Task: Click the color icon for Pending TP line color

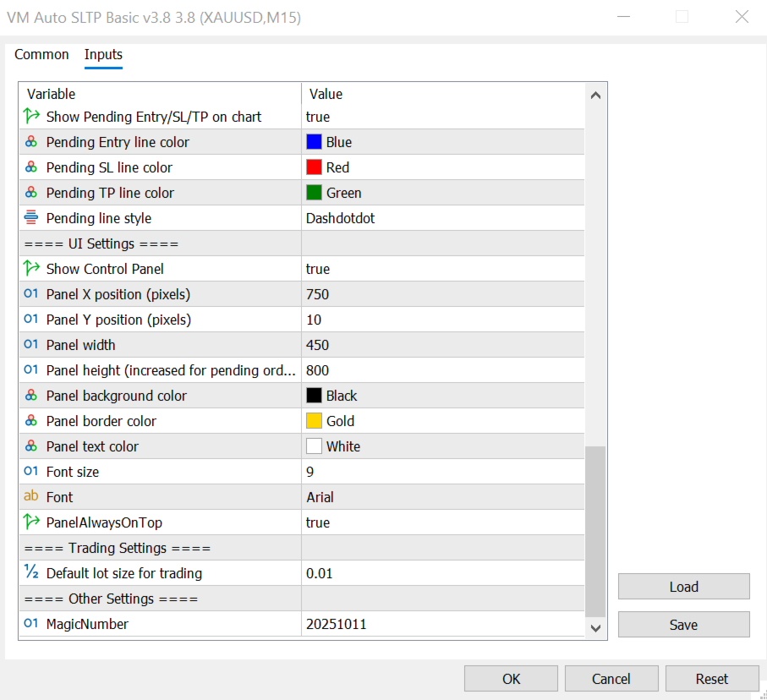Action: (x=30, y=193)
